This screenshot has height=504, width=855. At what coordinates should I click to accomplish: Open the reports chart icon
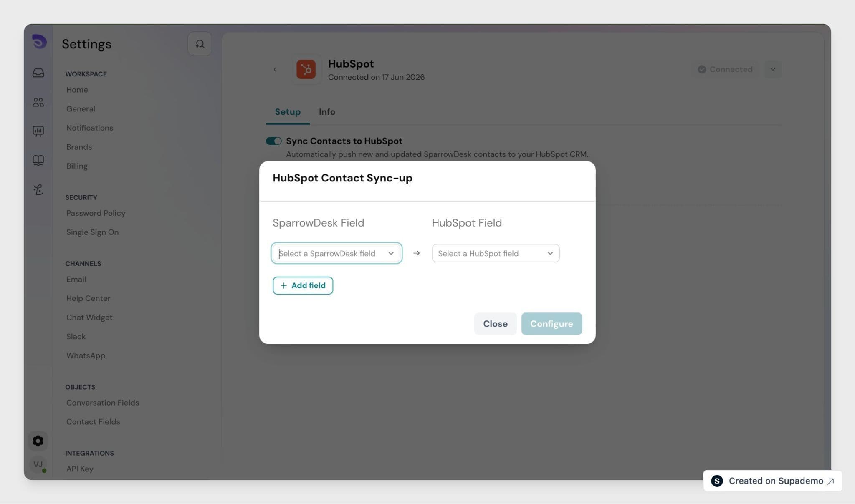tap(38, 131)
